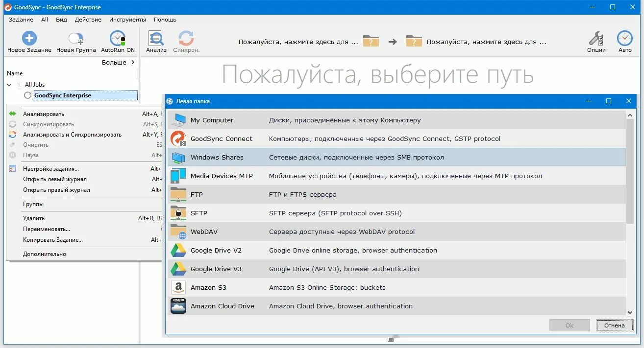Click the GoodSync Connect icon

pos(178,139)
